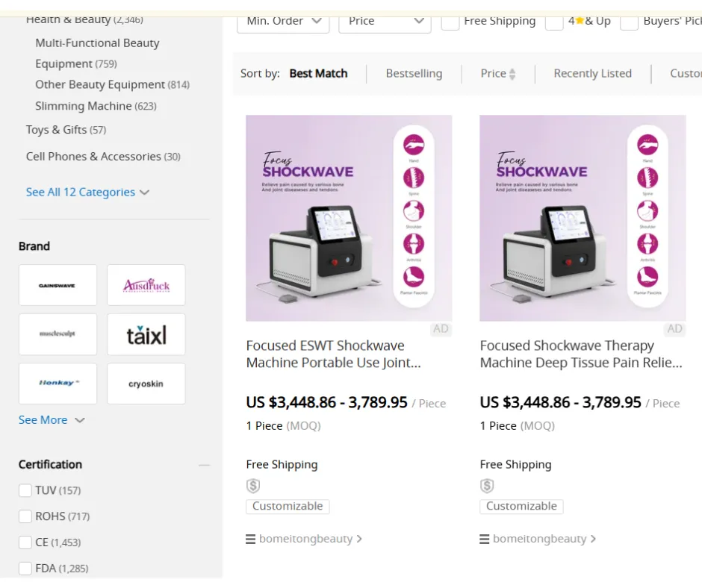
Task: Tick the Free Shipping checkbox
Action: [x=450, y=22]
